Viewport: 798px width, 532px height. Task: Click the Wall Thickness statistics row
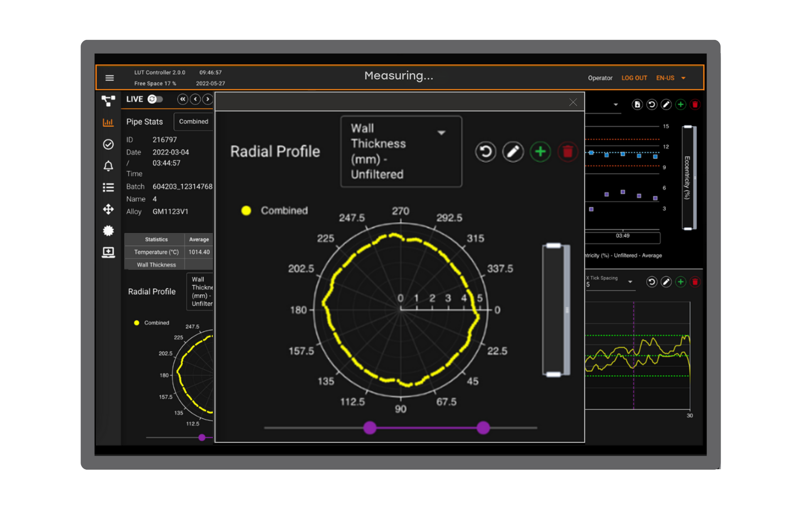pyautogui.click(x=157, y=265)
